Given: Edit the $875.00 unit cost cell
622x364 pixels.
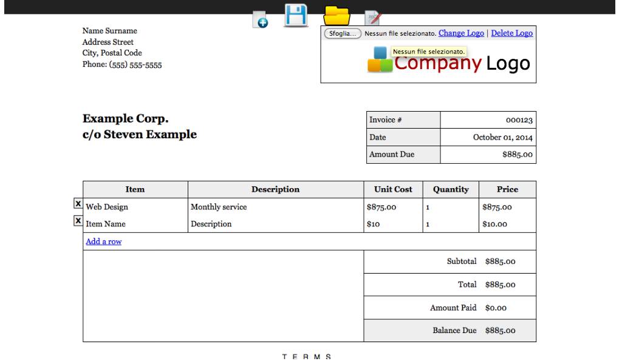Looking at the screenshot, I should tap(381, 207).
